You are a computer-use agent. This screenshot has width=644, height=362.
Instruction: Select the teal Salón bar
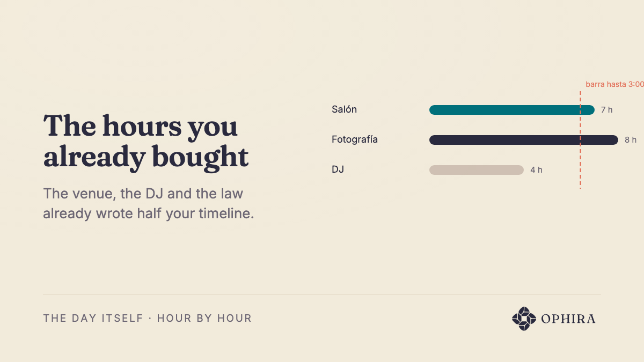pyautogui.click(x=512, y=110)
